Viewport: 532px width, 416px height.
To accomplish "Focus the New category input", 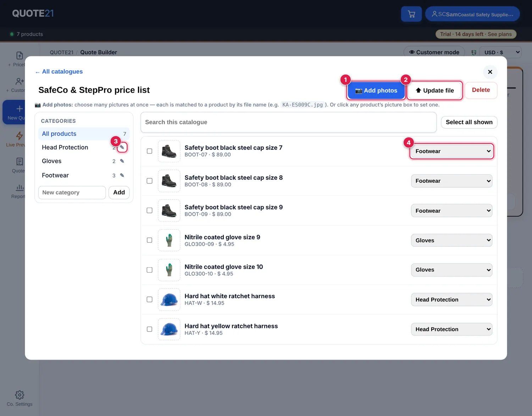I will point(72,192).
